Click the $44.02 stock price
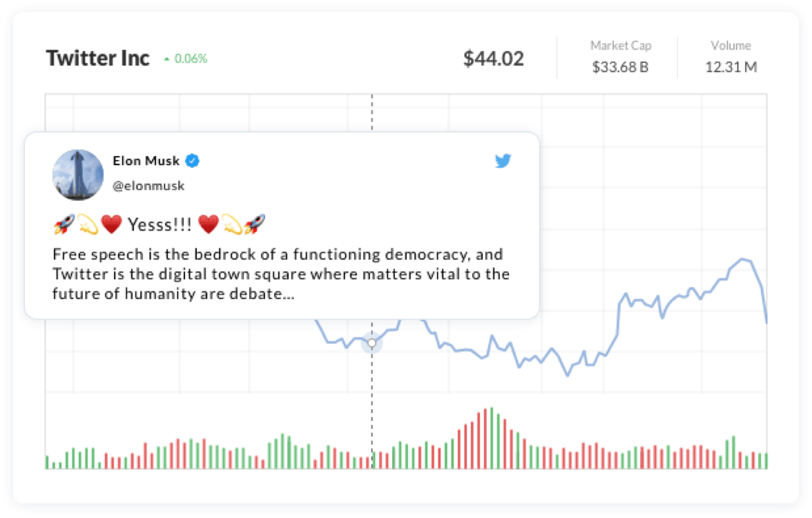812x518 pixels. click(x=494, y=59)
